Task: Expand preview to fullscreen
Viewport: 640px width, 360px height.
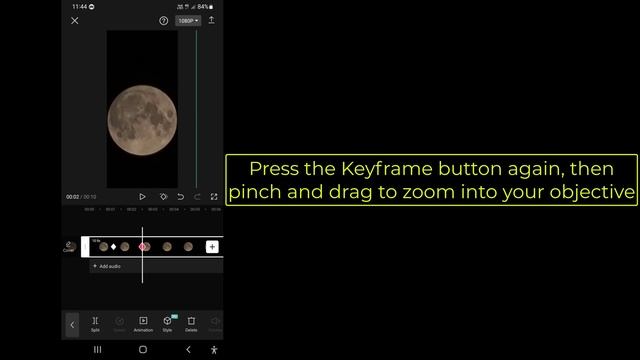Action: [x=214, y=197]
